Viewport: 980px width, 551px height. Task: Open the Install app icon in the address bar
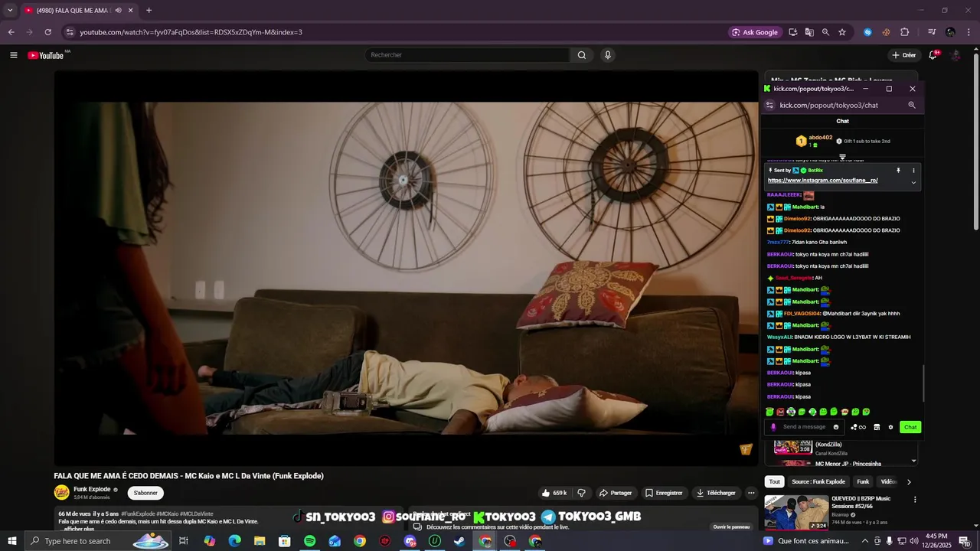coord(792,32)
